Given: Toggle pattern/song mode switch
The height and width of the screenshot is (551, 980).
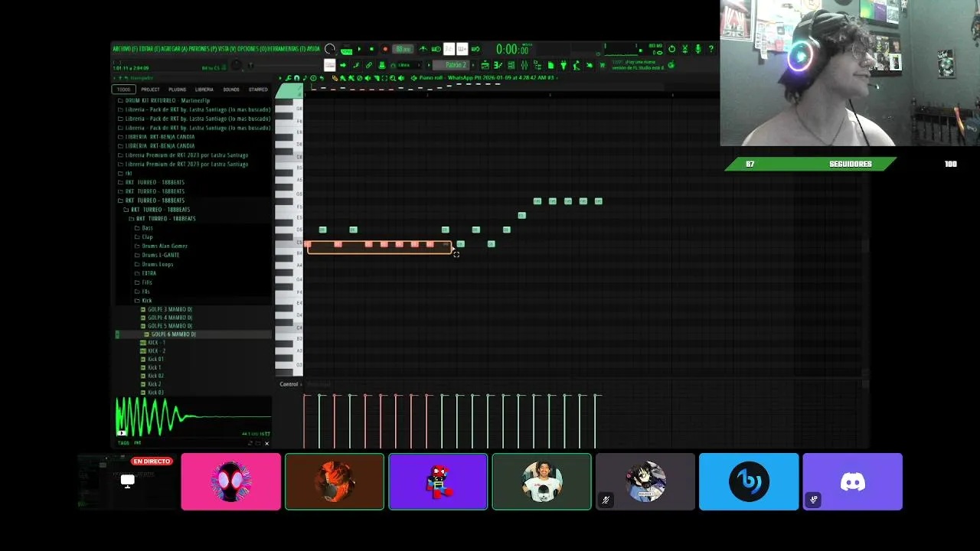Looking at the screenshot, I should click(346, 51).
